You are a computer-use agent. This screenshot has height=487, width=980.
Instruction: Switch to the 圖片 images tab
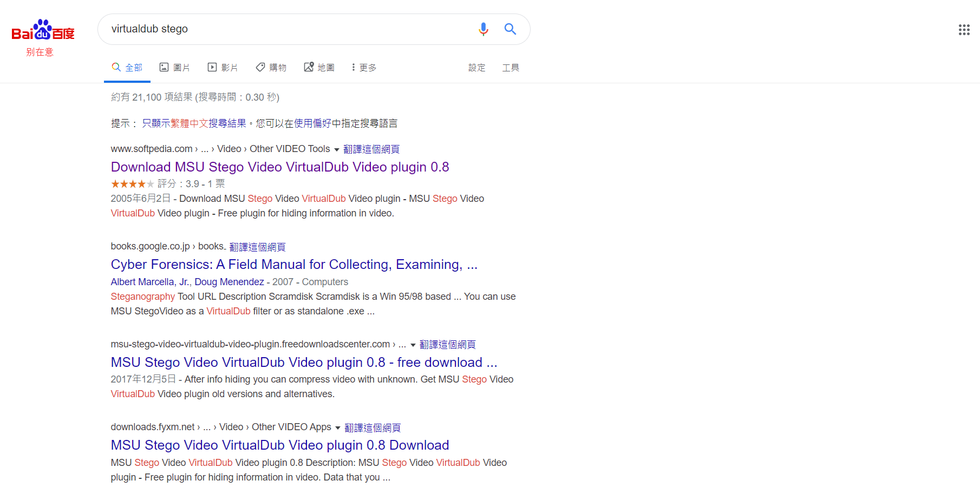174,68
